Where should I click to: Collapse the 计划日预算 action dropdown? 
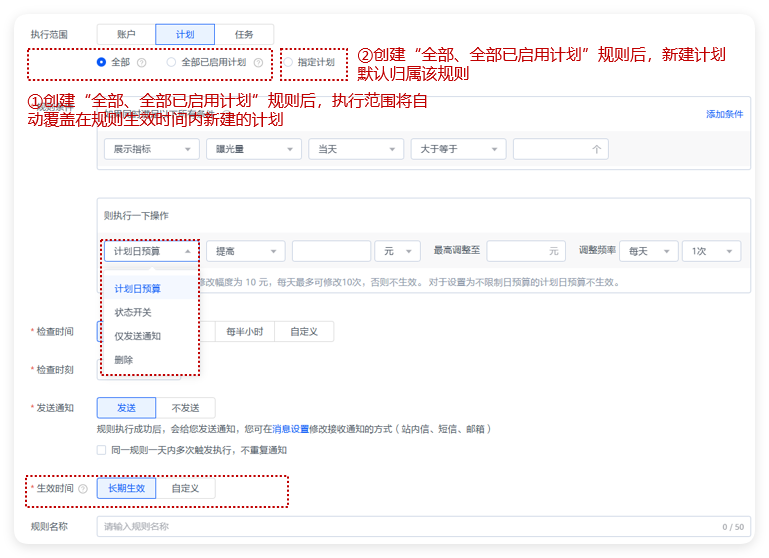click(152, 252)
